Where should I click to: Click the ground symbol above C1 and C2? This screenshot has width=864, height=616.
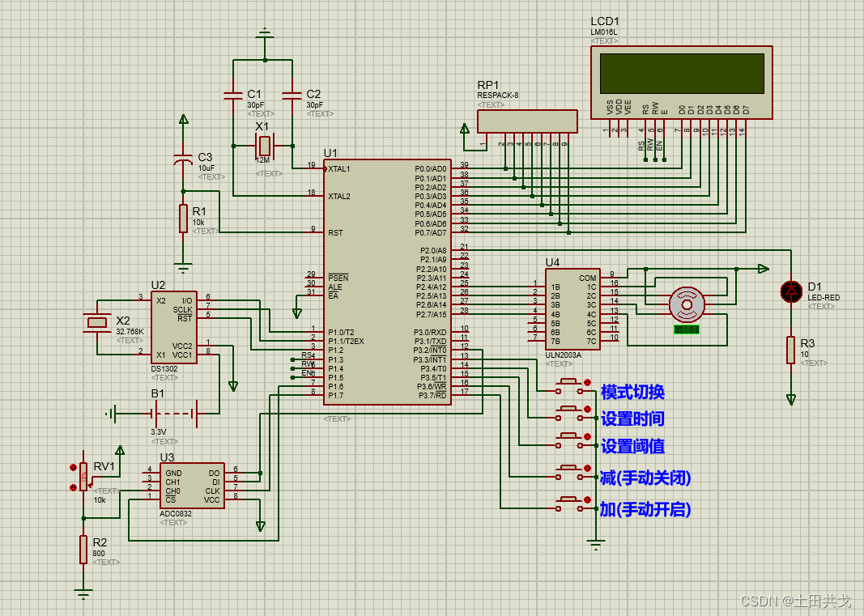coord(265,34)
